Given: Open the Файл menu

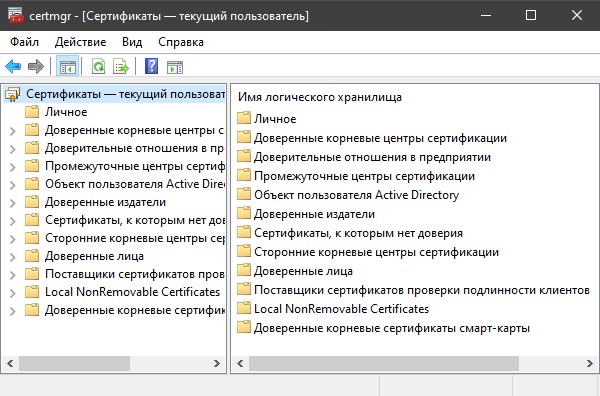Looking at the screenshot, I should click(24, 42).
